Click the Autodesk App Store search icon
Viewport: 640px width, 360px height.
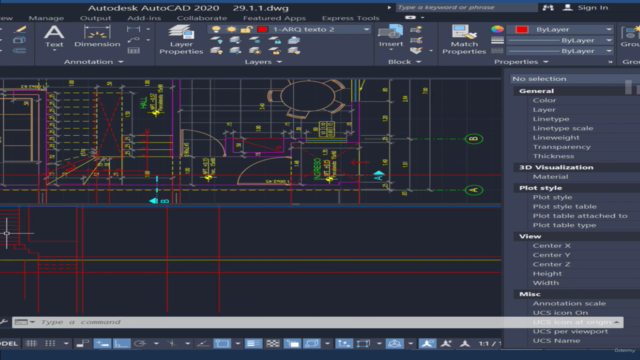(x=548, y=7)
